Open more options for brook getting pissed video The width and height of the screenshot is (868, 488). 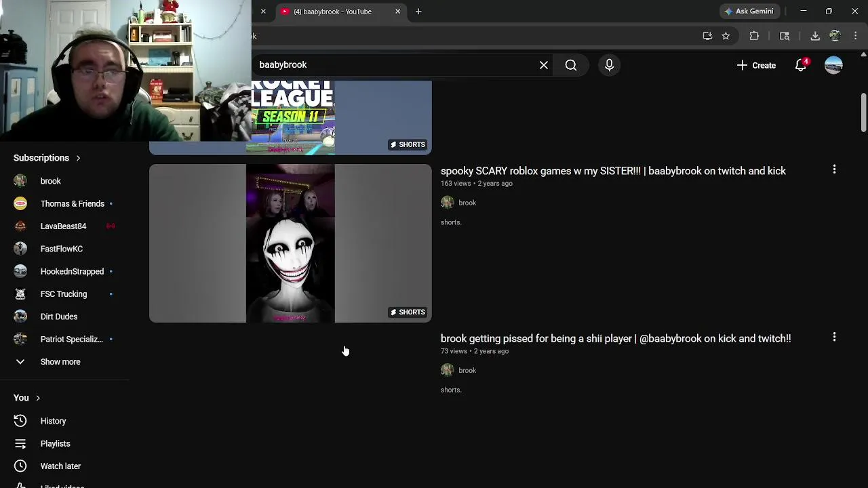(834, 337)
